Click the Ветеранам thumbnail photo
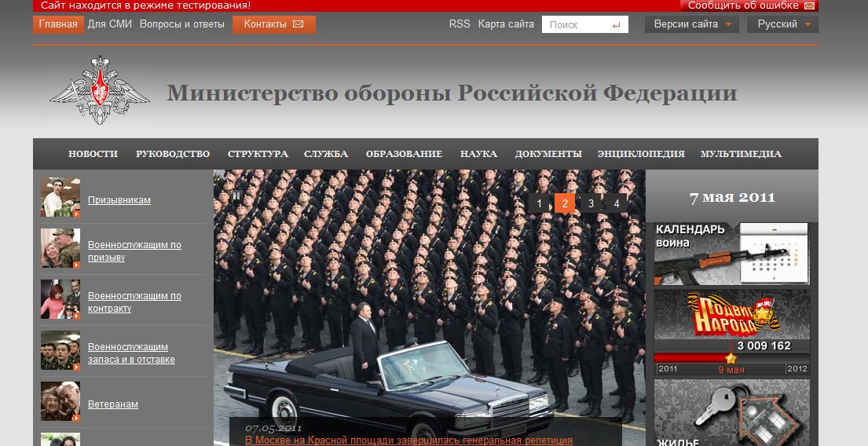This screenshot has width=868, height=446. click(60, 401)
